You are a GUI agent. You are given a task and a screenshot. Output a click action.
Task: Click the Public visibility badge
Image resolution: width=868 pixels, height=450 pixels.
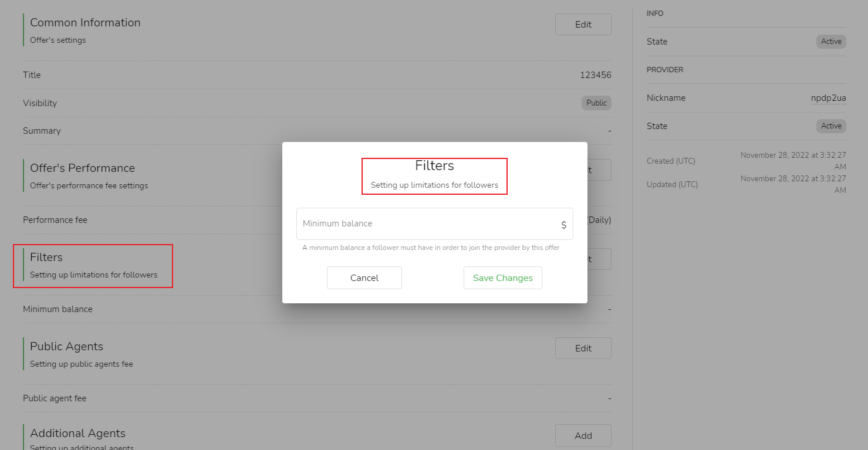click(596, 103)
